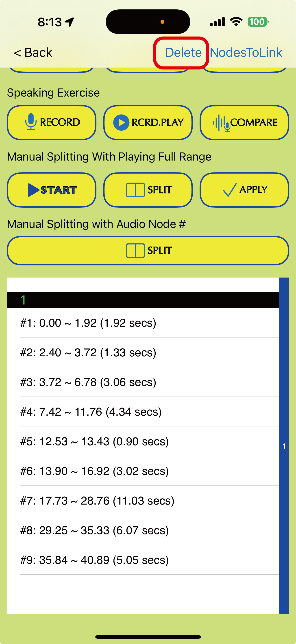Tap section index 1 in the blue sidebar
This screenshot has width=296, height=644.
click(x=284, y=446)
